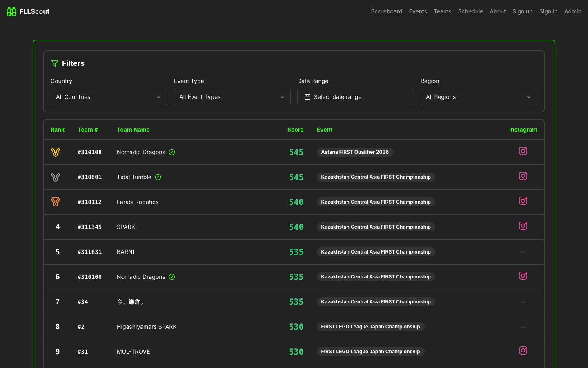Click the FLLScout binoculars logo icon
Image resolution: width=588 pixels, height=368 pixels.
click(x=11, y=11)
